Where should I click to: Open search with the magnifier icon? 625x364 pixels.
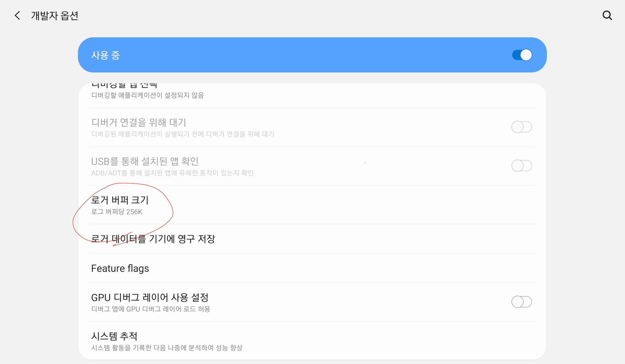[x=607, y=15]
